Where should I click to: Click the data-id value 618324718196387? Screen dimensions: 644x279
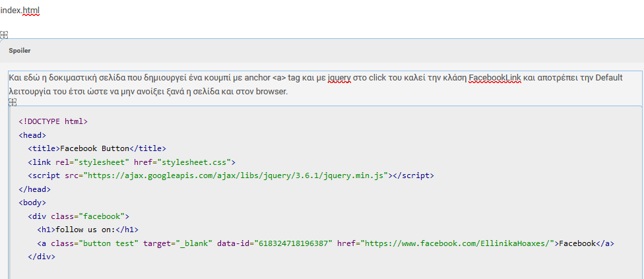[294, 243]
